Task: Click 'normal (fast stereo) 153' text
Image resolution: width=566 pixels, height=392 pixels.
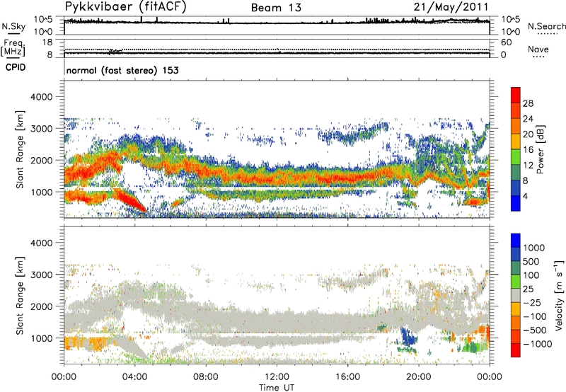Action: point(122,70)
